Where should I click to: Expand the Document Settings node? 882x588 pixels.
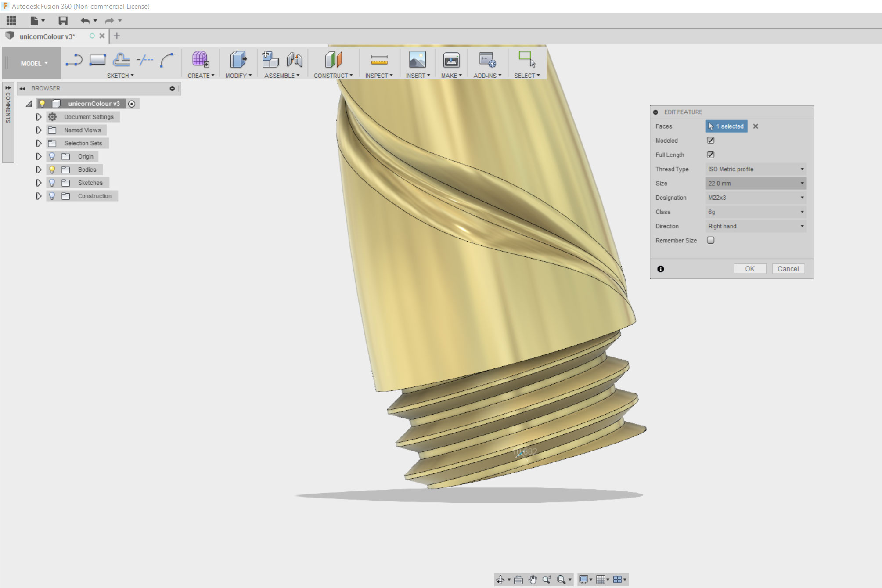click(x=39, y=117)
